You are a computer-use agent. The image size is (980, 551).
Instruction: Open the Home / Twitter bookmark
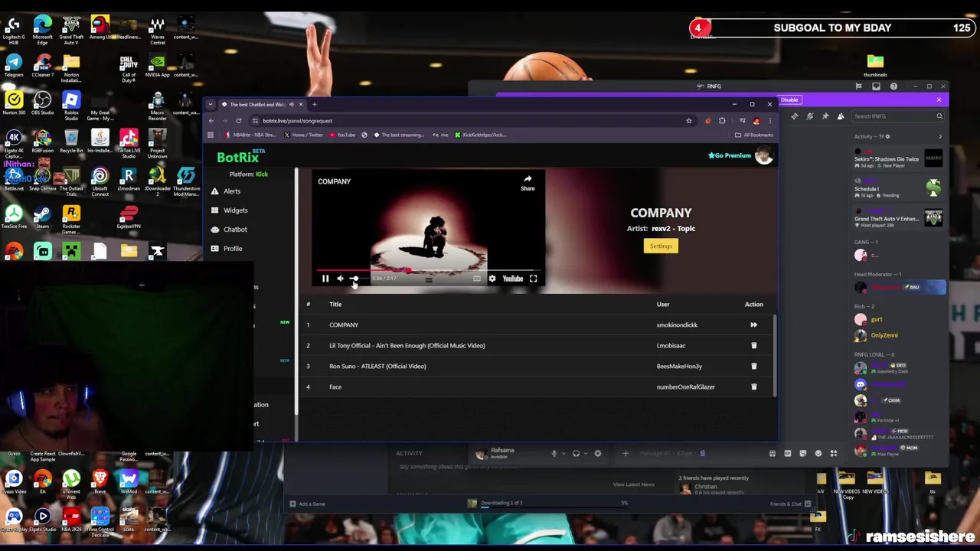click(x=303, y=135)
